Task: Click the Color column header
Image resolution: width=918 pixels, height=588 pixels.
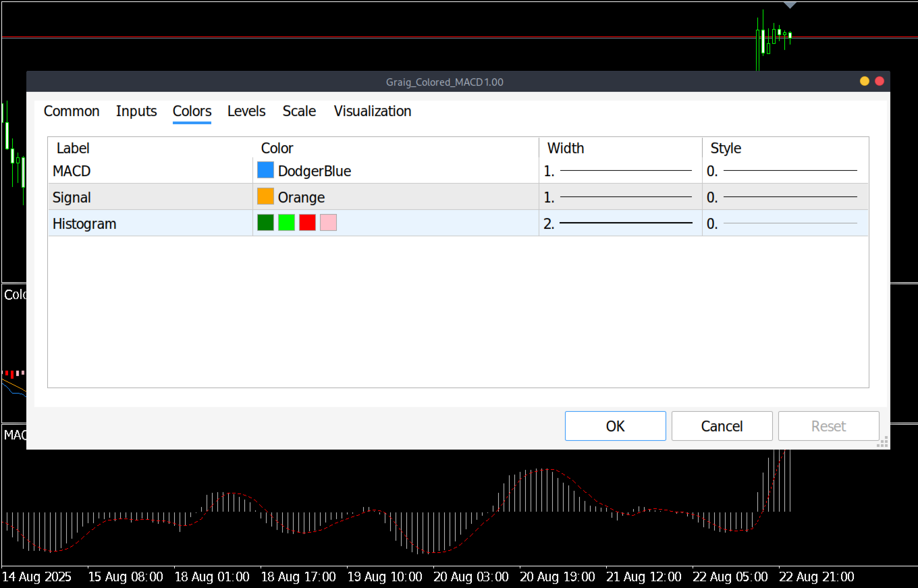Action: 277,148
